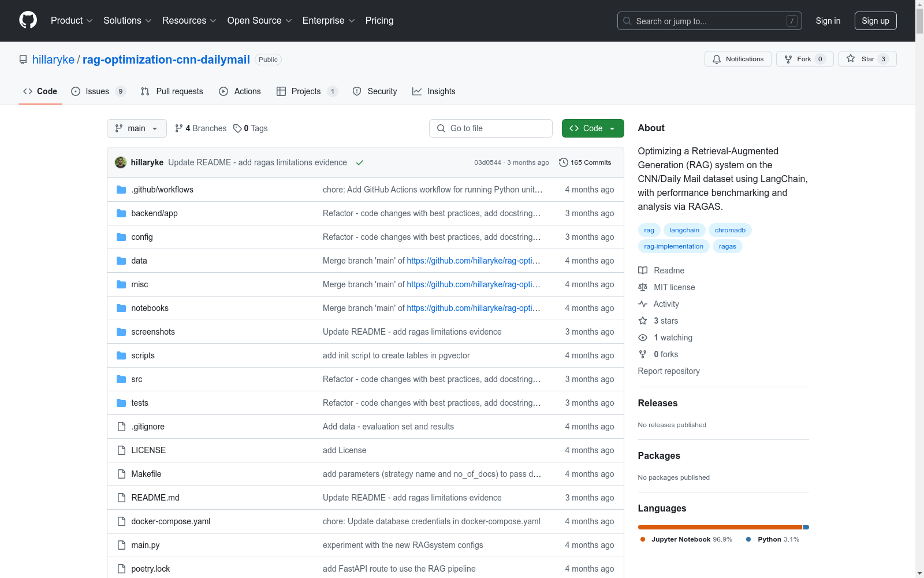The image size is (924, 578).
Task: Click the Sign up button
Action: [875, 21]
